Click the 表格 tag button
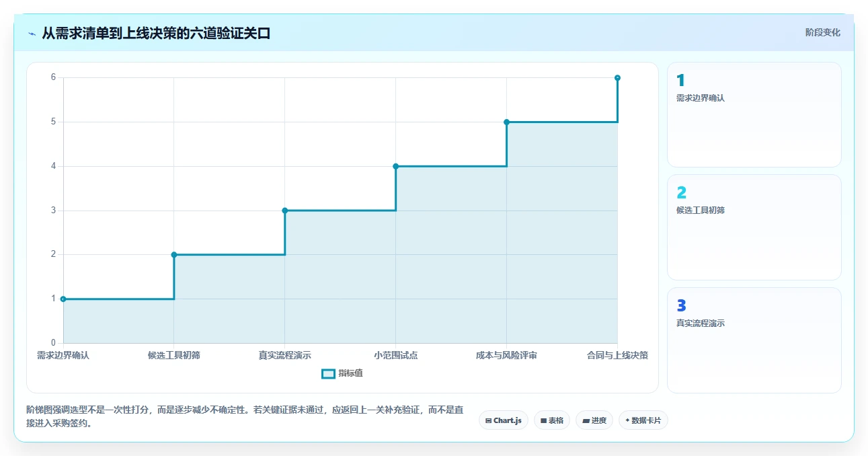Viewport: 868px width, 456px height. pos(551,420)
